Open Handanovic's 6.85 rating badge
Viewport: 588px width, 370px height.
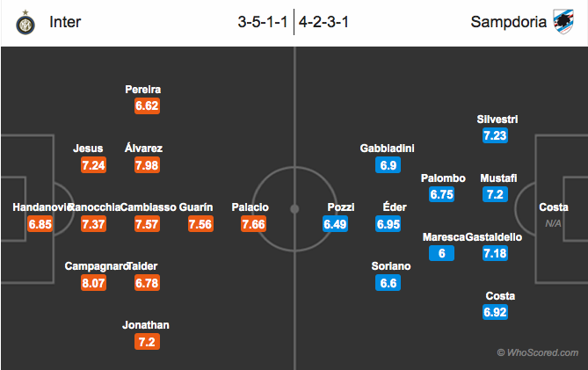point(41,224)
